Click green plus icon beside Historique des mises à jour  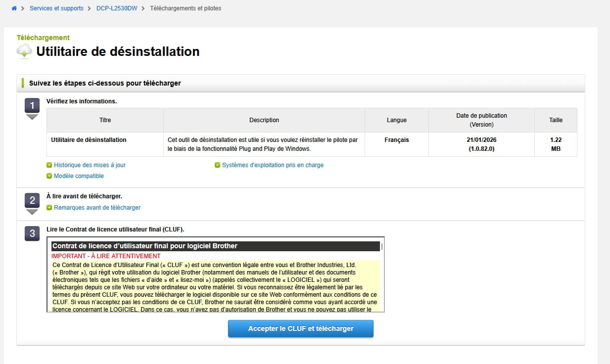(x=49, y=165)
